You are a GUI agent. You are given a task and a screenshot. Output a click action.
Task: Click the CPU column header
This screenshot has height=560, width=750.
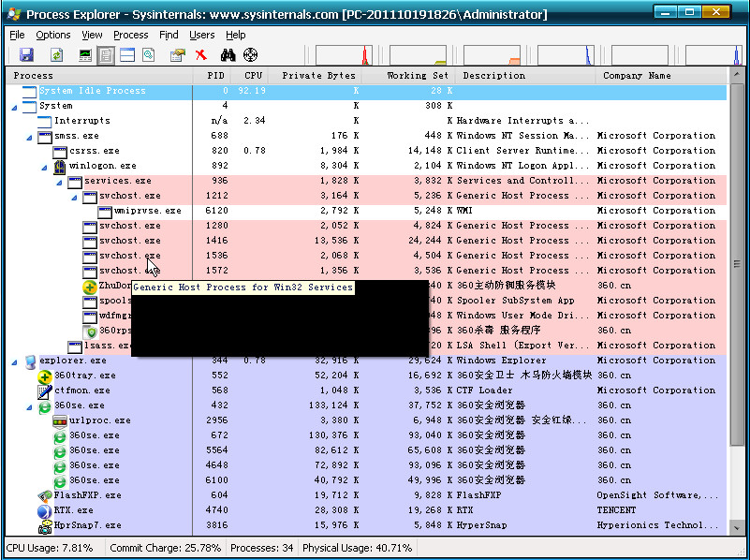click(x=251, y=76)
